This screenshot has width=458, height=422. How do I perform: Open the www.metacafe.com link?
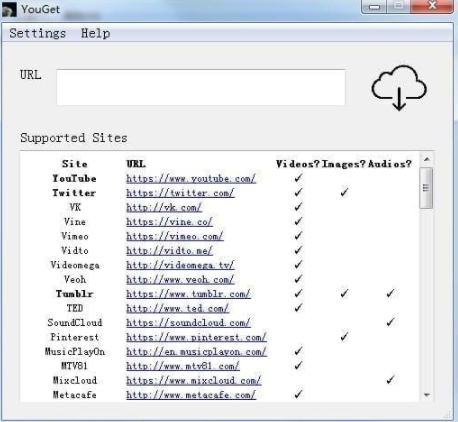(x=191, y=395)
